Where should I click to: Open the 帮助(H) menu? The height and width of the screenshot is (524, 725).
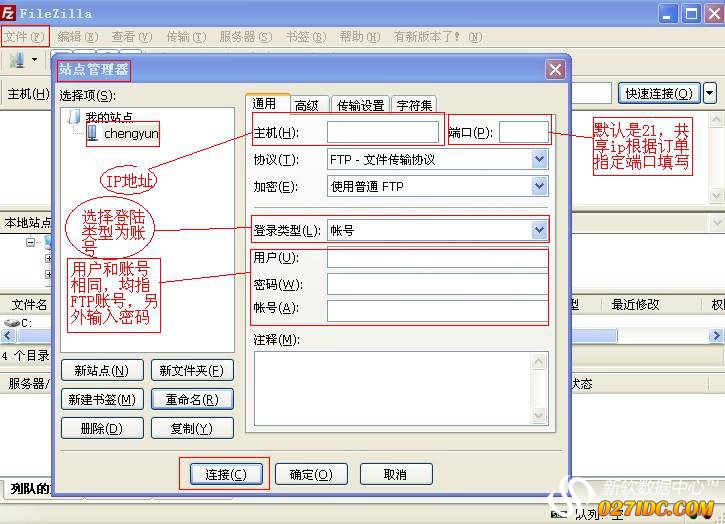[x=360, y=37]
